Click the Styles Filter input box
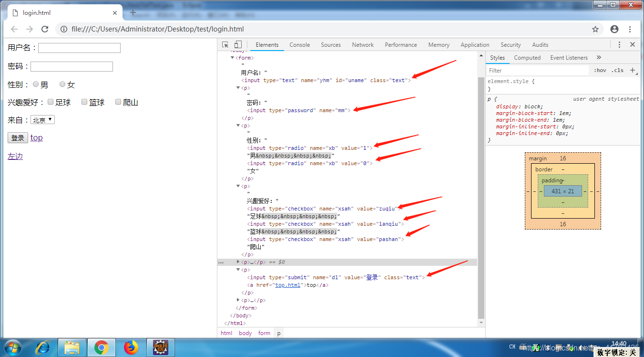This screenshot has height=357, width=644. (538, 70)
